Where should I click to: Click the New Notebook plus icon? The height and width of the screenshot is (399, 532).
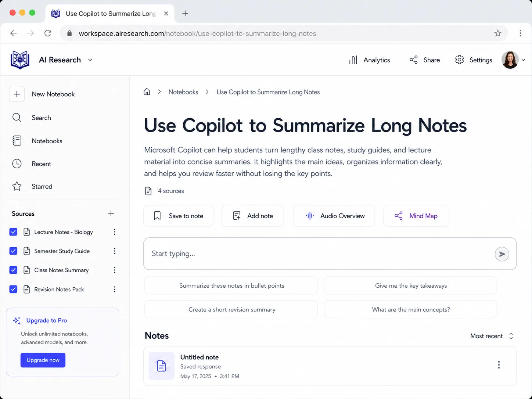[x=17, y=94]
